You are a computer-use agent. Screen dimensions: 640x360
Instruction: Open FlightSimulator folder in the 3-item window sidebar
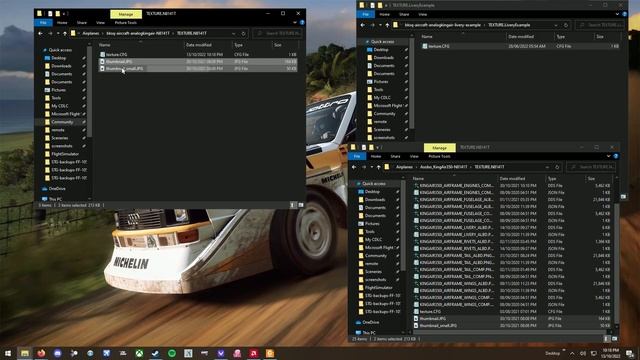click(65, 154)
